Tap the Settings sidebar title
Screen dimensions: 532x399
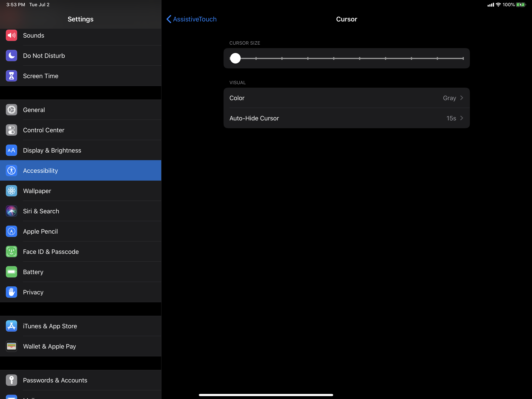[x=81, y=19]
